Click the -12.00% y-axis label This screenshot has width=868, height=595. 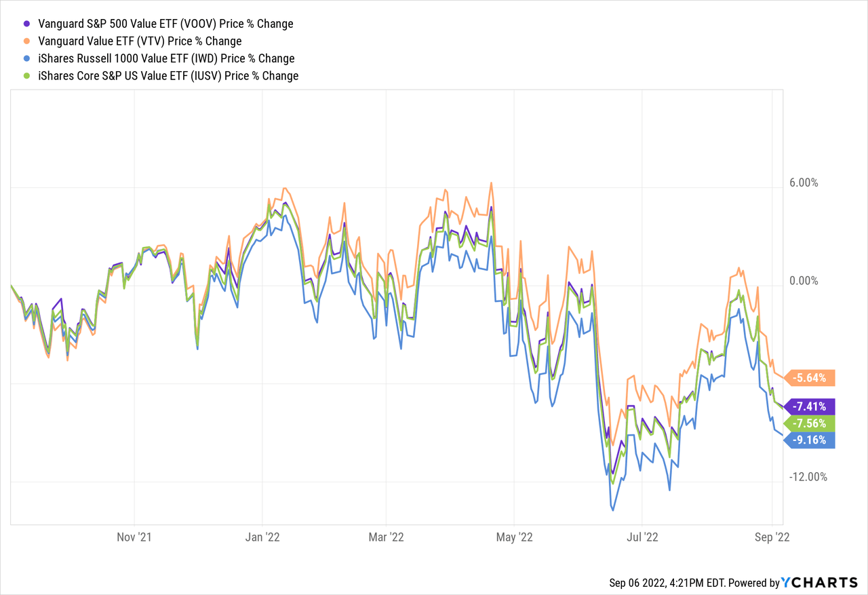pyautogui.click(x=808, y=477)
